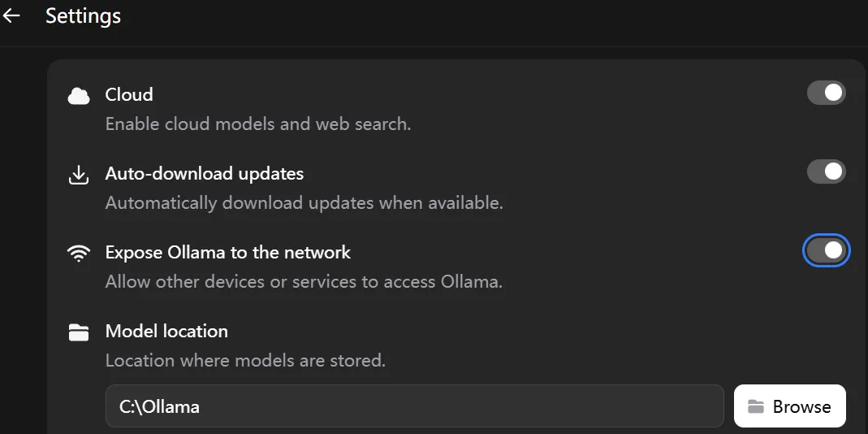Click the 'Enable cloud models and web search' description
Viewport: 868px width, 434px height.
[x=258, y=124]
